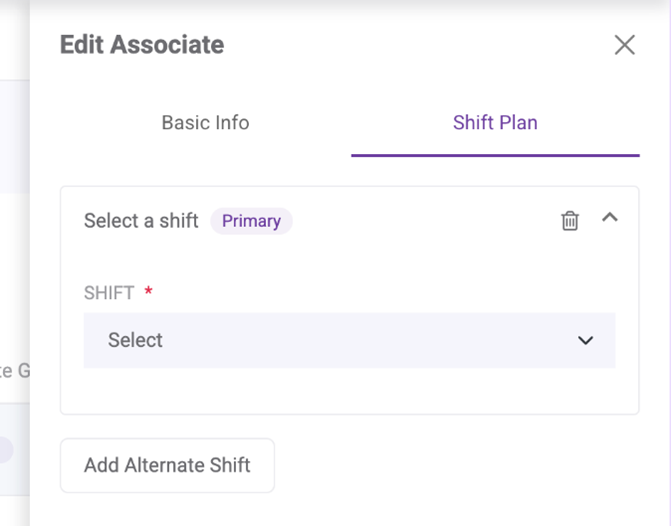This screenshot has height=526, width=671.
Task: Open the SHIFT Select dropdown
Action: [x=349, y=340]
